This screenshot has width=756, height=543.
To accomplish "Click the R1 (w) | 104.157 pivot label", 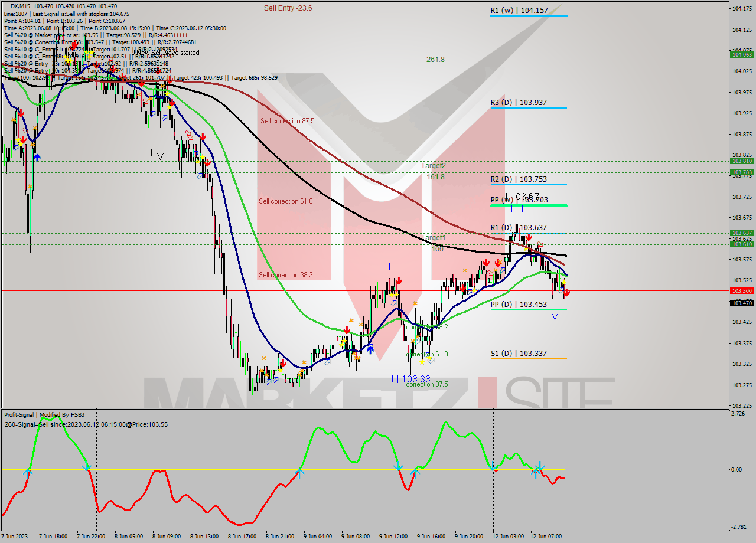I will [x=519, y=11].
